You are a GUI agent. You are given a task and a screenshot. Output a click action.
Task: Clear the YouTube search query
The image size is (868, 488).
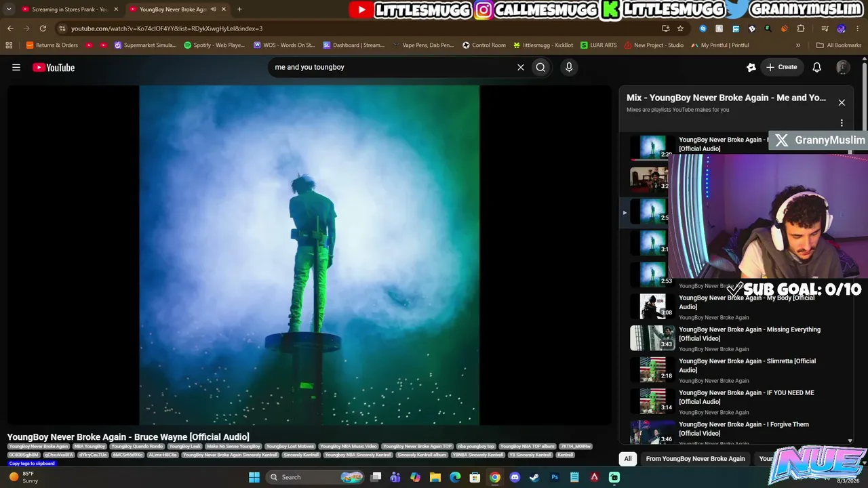(521, 67)
